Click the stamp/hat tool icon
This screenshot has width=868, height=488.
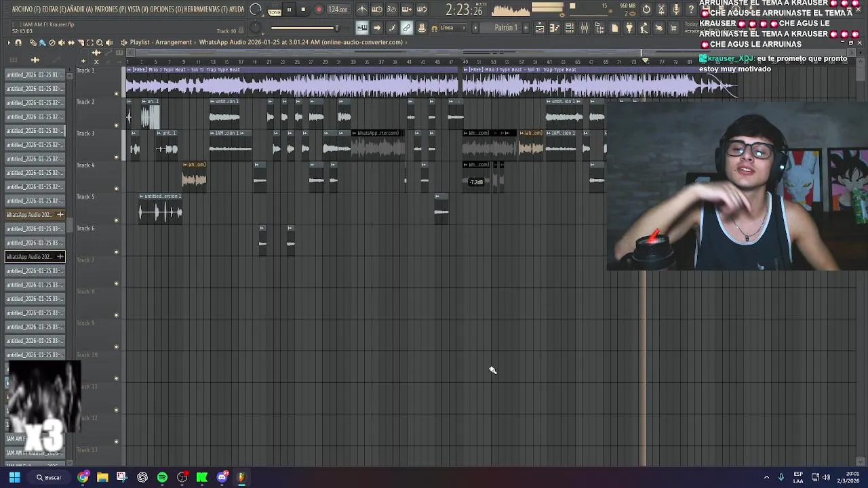coord(422,28)
